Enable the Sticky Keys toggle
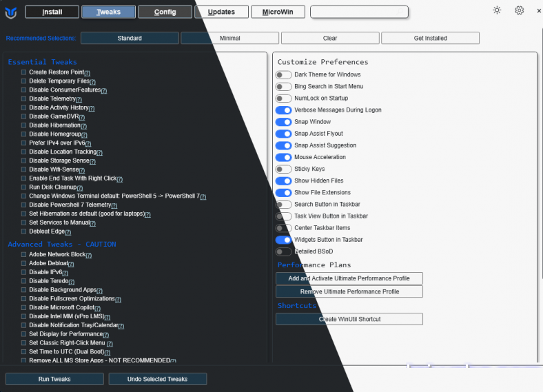This screenshot has width=543, height=392. [283, 169]
